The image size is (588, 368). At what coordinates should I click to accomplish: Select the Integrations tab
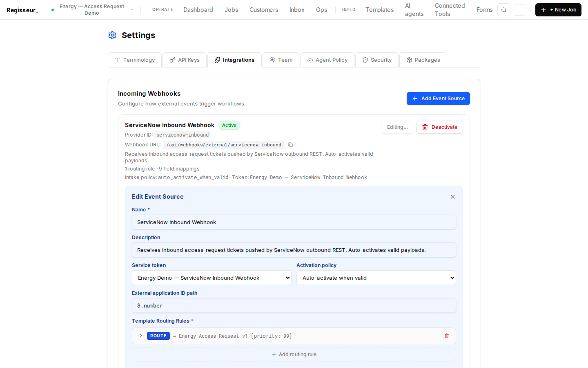[234, 60]
